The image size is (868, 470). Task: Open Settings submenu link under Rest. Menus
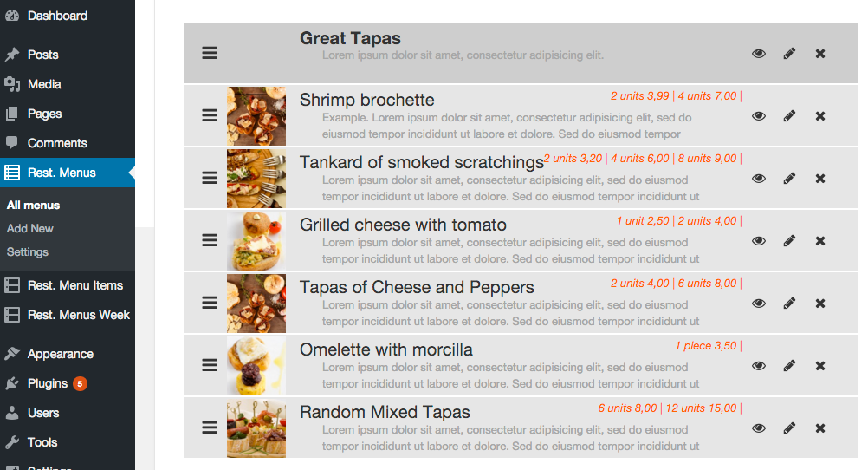[27, 251]
